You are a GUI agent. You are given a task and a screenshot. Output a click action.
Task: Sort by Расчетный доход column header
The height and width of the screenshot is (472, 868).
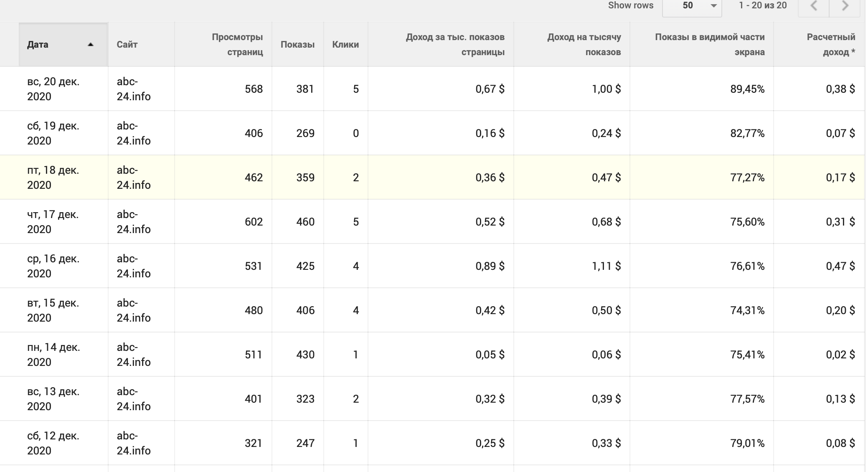[819, 44]
